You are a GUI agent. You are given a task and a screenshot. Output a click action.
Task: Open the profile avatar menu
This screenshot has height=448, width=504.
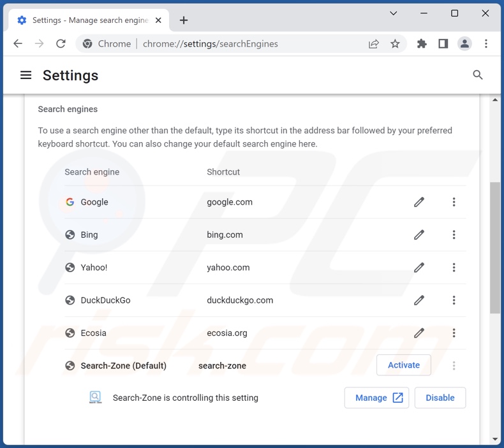click(x=464, y=44)
